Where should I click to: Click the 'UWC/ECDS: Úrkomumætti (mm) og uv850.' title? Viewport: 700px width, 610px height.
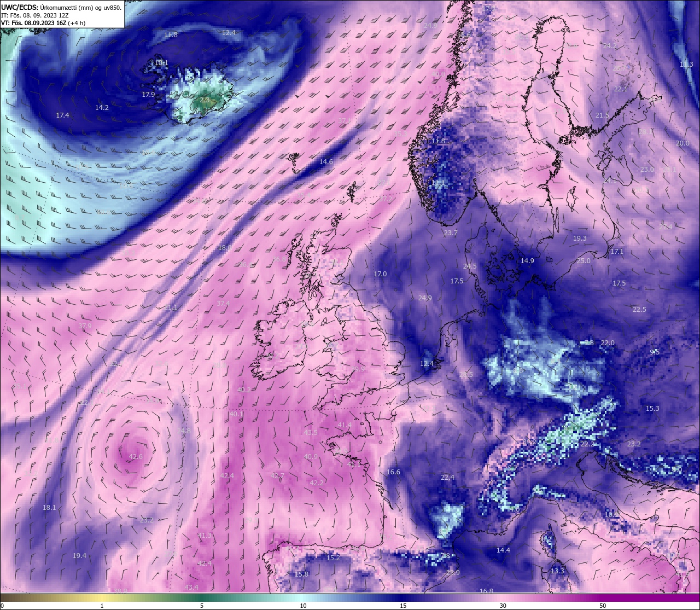[x=61, y=8]
